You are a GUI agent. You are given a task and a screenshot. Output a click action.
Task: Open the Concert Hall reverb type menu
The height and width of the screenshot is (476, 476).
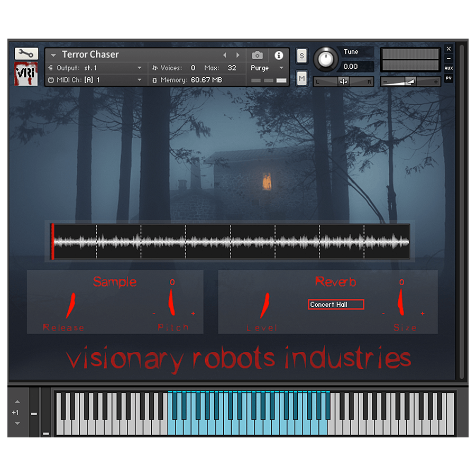pos(336,305)
